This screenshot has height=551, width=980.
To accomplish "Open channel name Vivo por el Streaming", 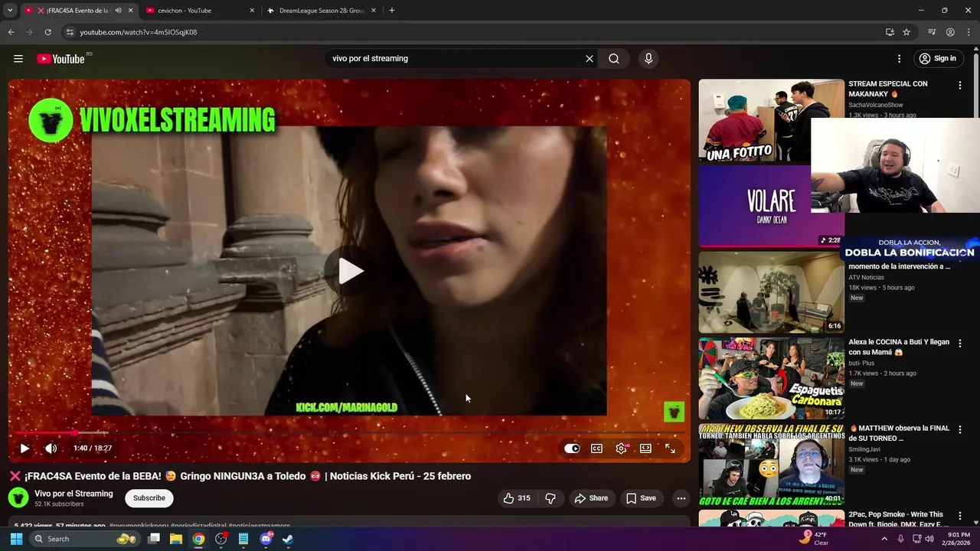I will [x=73, y=494].
